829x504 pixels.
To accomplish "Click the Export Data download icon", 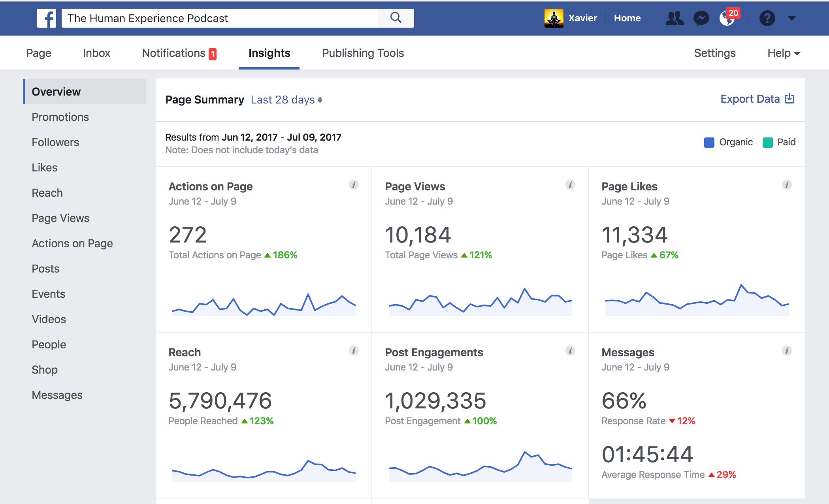I will pos(789,98).
